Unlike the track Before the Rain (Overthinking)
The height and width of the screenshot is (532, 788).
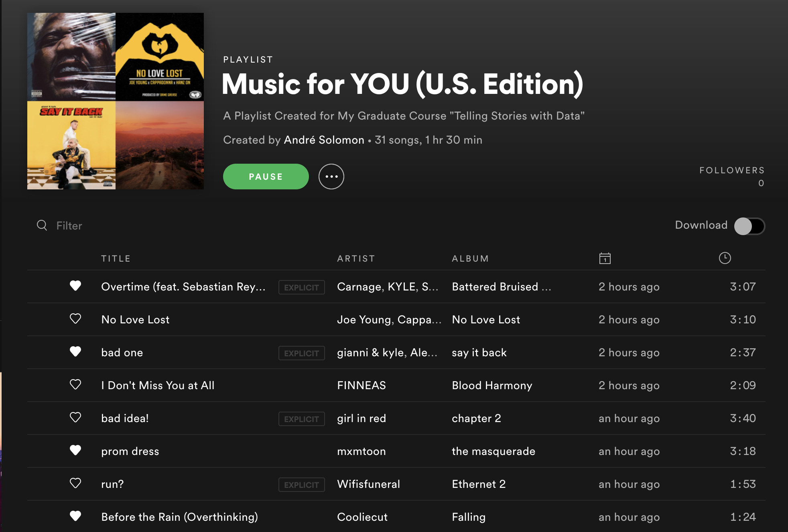coord(75,516)
